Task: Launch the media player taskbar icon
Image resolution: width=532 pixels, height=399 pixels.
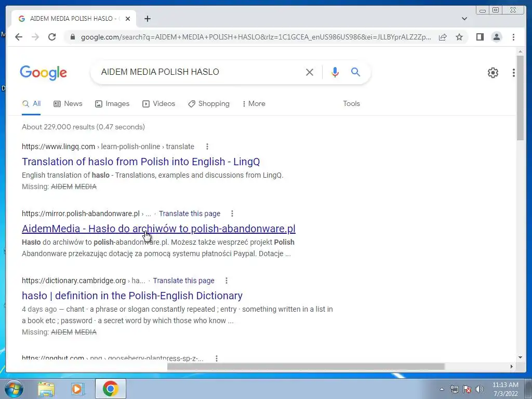Action: click(x=78, y=389)
